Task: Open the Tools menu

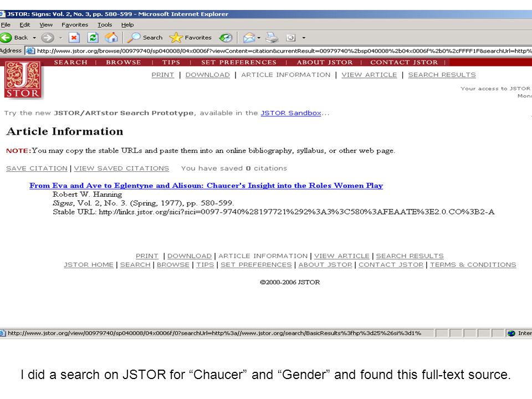Action: pyautogui.click(x=105, y=25)
